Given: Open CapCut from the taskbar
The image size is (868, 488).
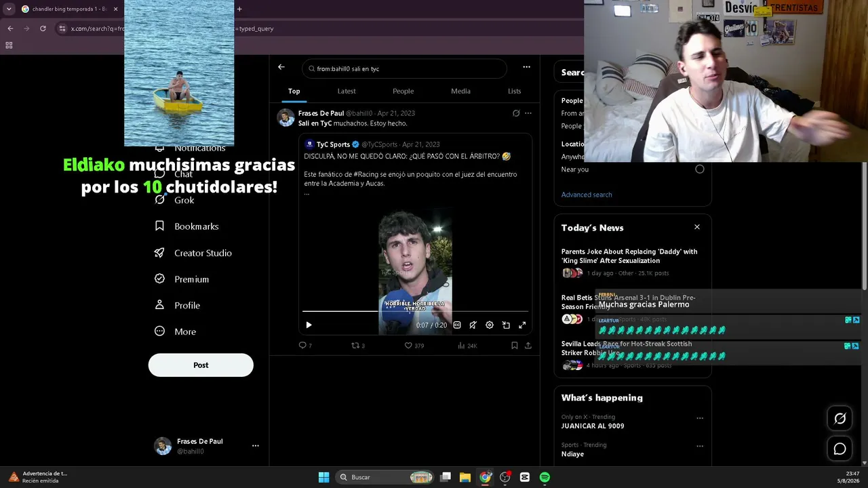Looking at the screenshot, I should (525, 477).
